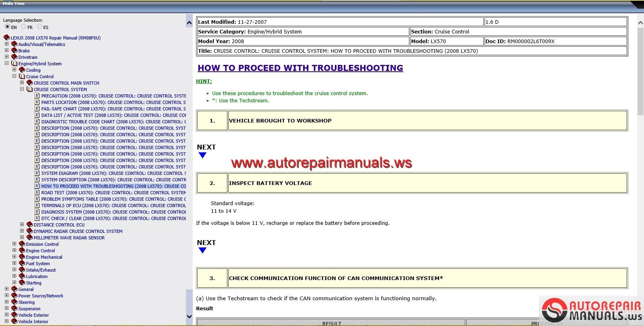
Task: Click the Power Source/Network book icon
Action: point(14,295)
